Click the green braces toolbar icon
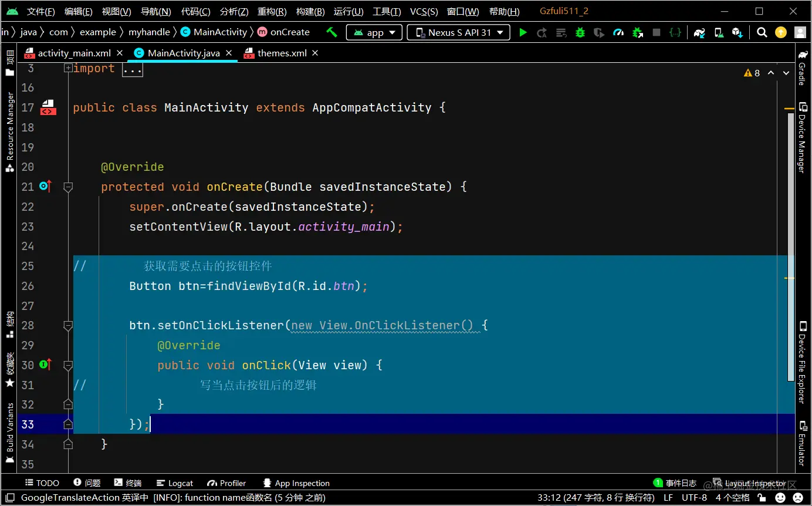 (x=676, y=32)
